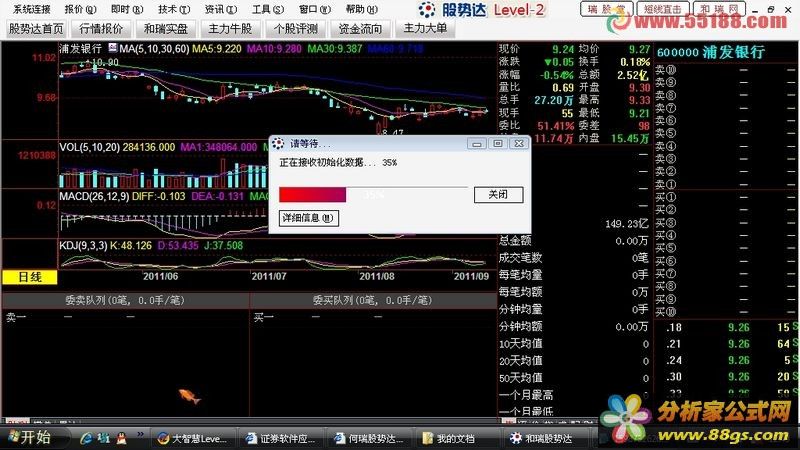This screenshot has height=450, width=800.
Task: Switch to 个股评测 tab
Action: 295,29
